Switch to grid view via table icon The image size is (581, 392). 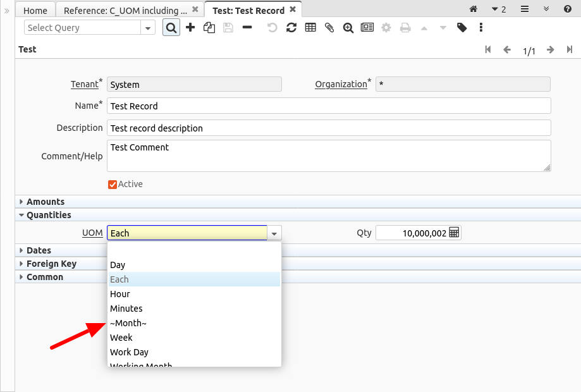coord(310,28)
